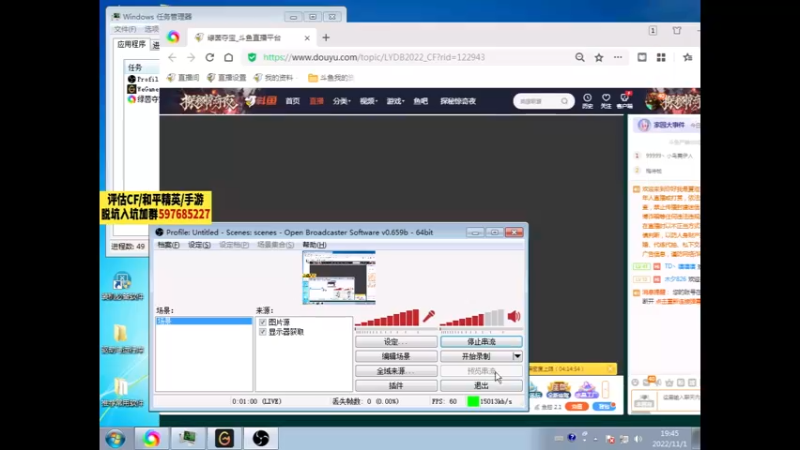Close the Douyu browser tab
The width and height of the screenshot is (800, 450).
(x=307, y=38)
